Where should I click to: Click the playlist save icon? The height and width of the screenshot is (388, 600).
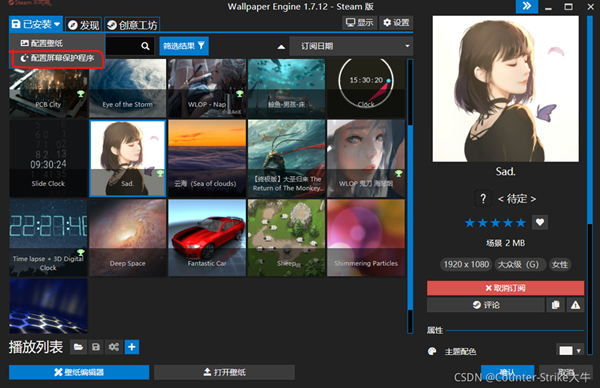pos(96,347)
